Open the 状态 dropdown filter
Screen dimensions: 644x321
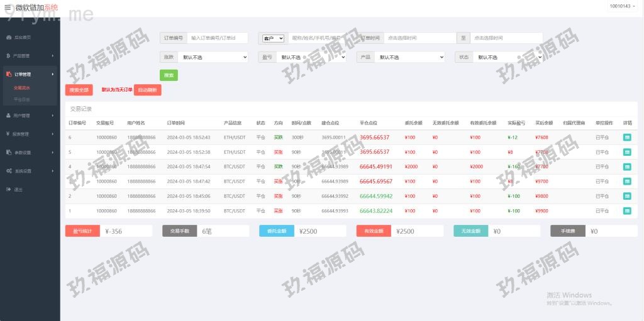[x=507, y=57]
